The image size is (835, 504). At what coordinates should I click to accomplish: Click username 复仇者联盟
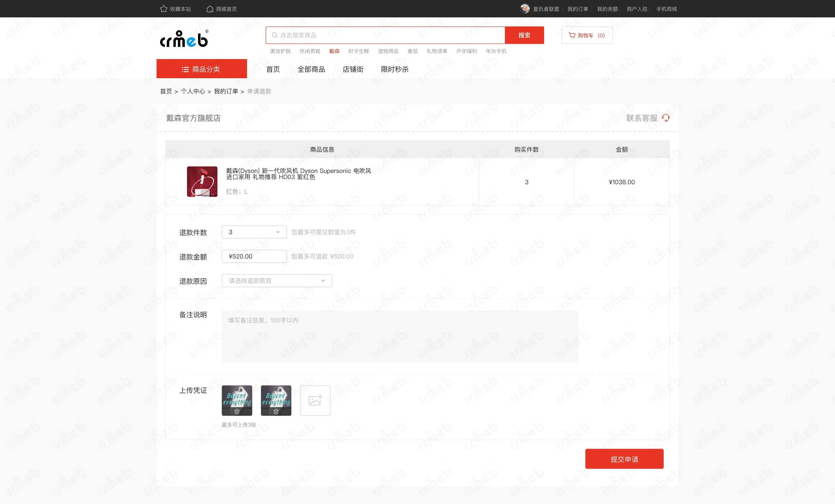(546, 9)
